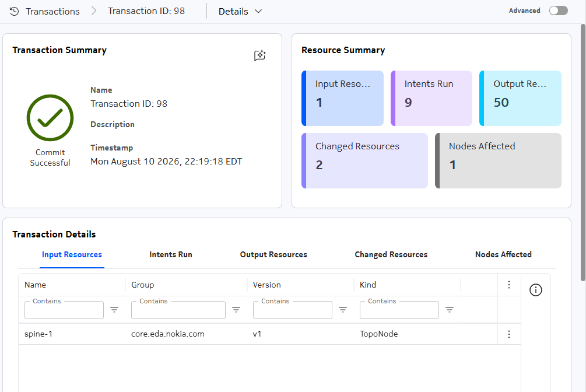Open the AI assistant chat sparkle icon

pyautogui.click(x=259, y=55)
